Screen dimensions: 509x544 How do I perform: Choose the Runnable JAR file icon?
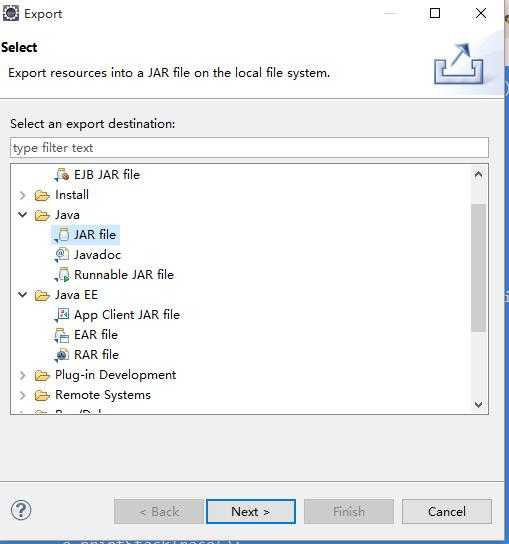63,275
